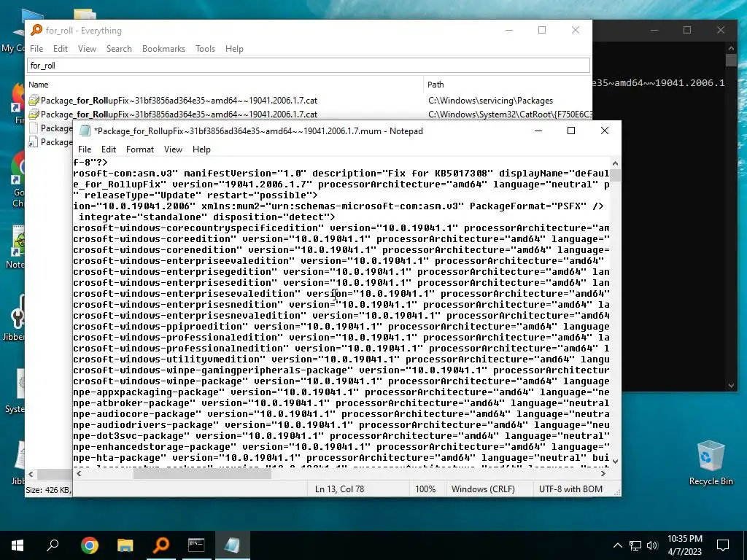Click the third result's blank file icon

pyautogui.click(x=34, y=128)
